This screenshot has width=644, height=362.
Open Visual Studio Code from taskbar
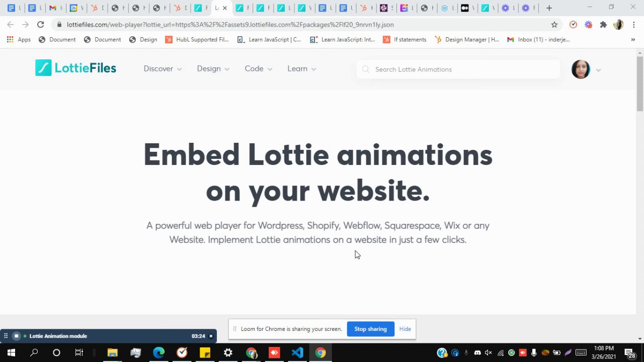click(297, 352)
